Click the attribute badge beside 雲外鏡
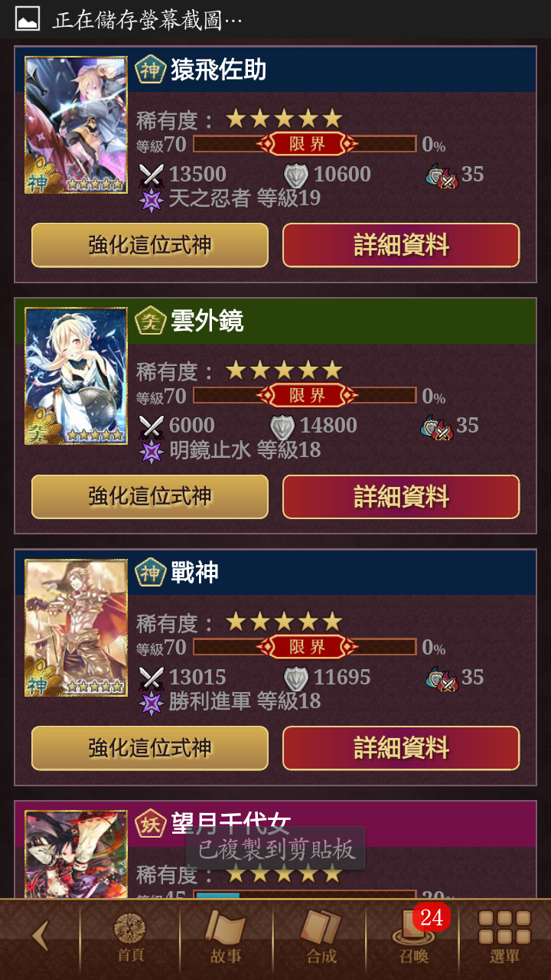 (x=151, y=321)
